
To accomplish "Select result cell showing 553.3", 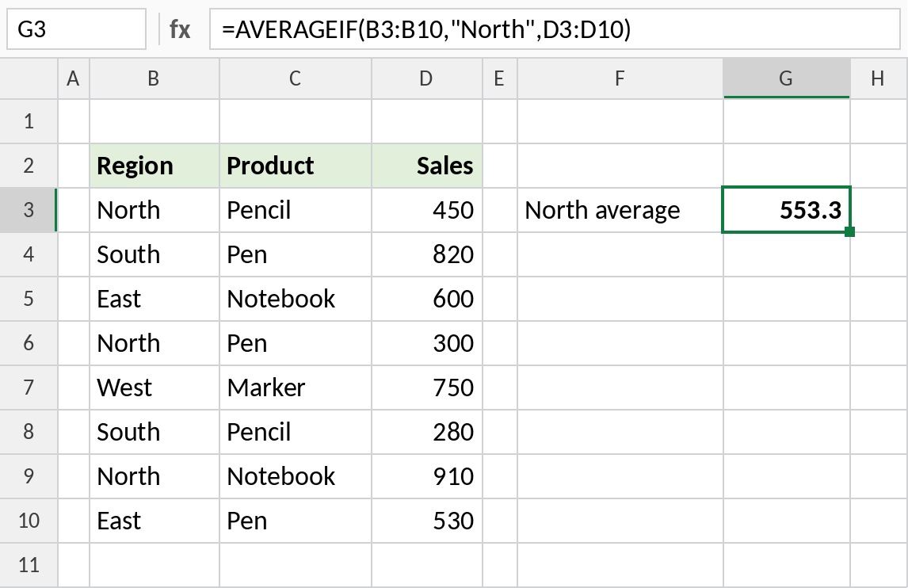I will 787,210.
